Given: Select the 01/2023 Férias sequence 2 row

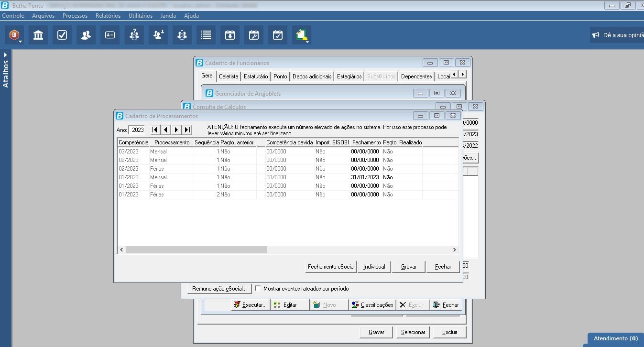Looking at the screenshot, I should pyautogui.click(x=288, y=195).
